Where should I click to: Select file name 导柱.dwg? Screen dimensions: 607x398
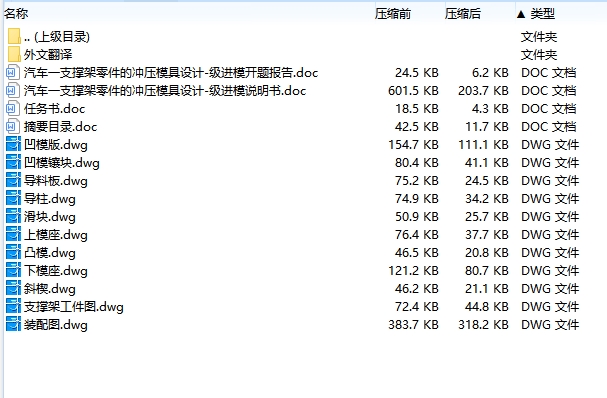tap(50, 198)
